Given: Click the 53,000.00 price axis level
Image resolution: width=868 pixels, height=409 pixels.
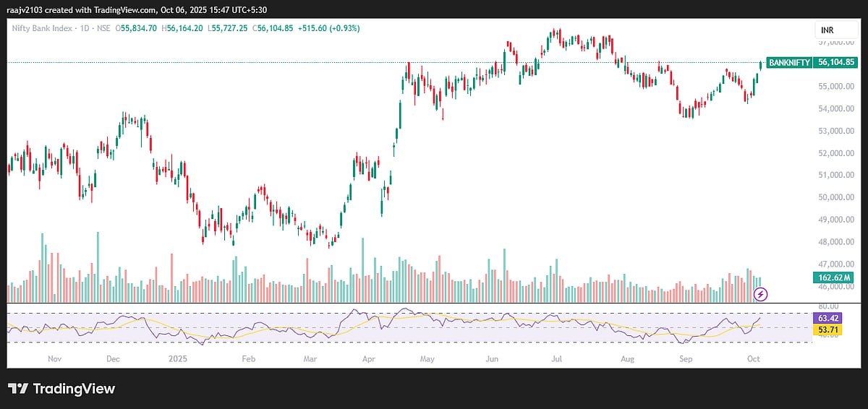Looking at the screenshot, I should (837, 131).
